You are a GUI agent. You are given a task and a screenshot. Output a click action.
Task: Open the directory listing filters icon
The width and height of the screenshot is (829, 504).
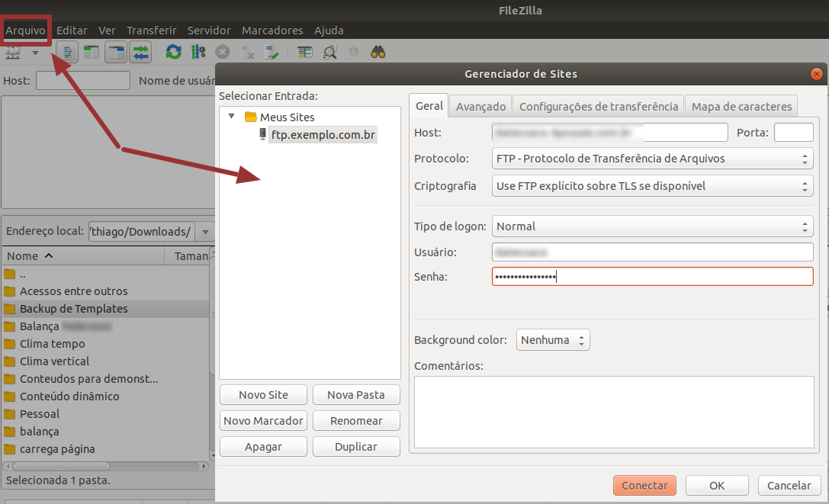pos(304,52)
